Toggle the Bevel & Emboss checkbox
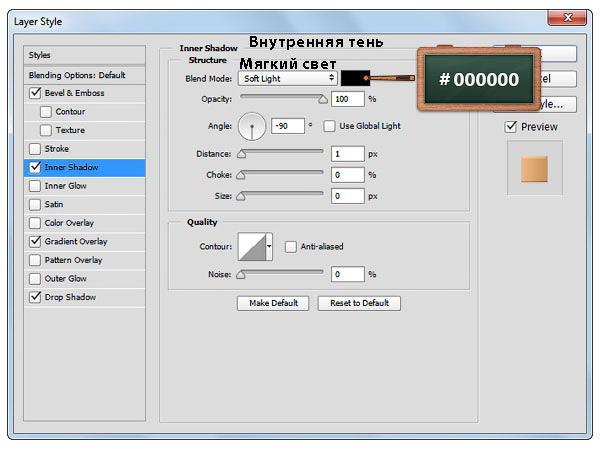600x449 pixels. click(x=35, y=93)
